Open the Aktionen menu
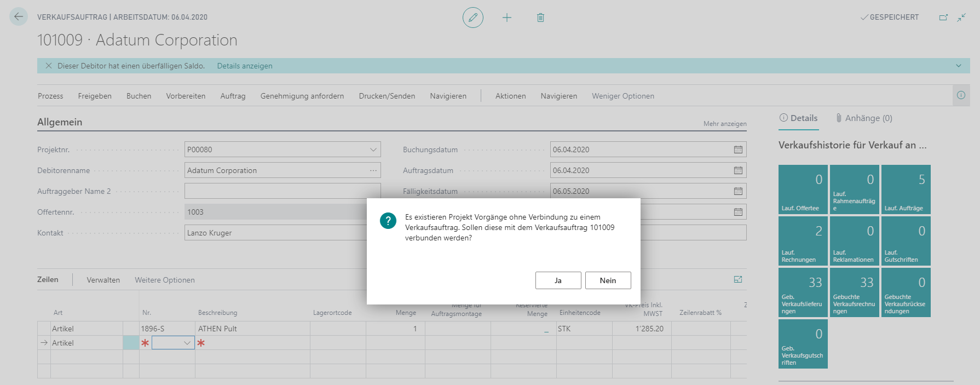 tap(510, 96)
